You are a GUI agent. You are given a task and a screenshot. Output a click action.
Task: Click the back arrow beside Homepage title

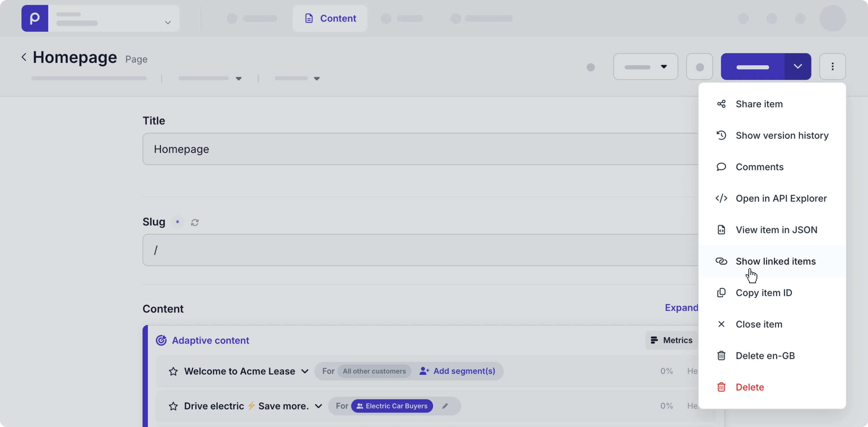click(24, 57)
